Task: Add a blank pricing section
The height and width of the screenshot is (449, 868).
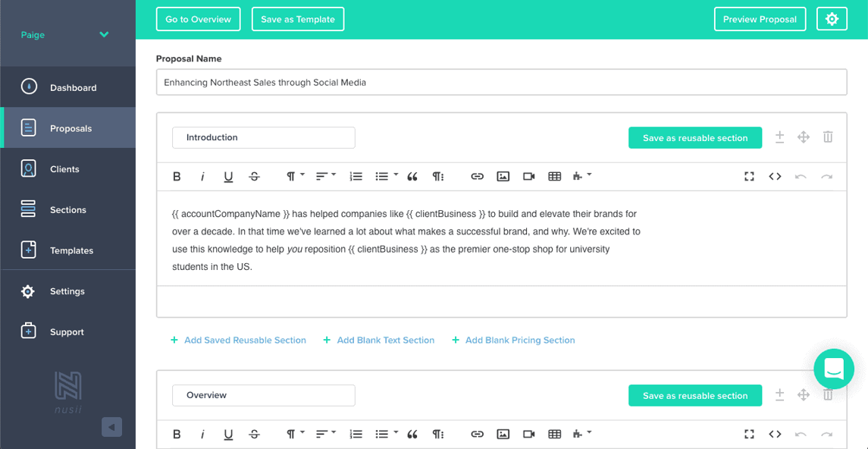Action: (513, 340)
